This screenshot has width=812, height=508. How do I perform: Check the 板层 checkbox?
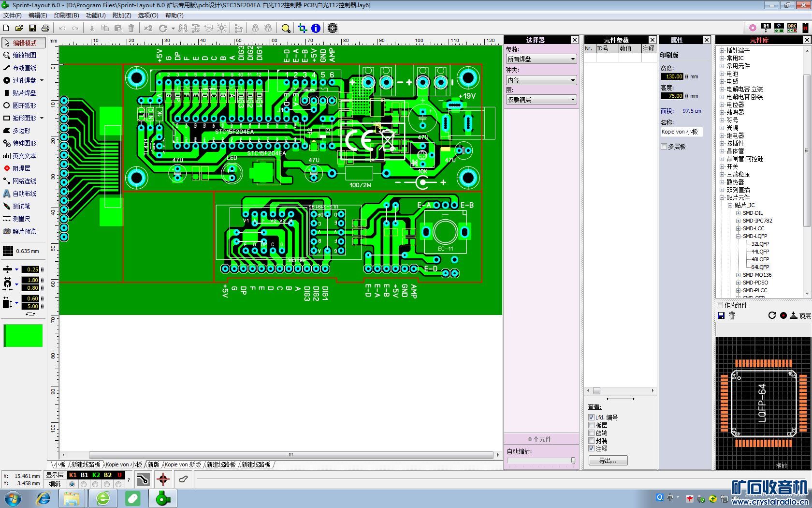[591, 425]
